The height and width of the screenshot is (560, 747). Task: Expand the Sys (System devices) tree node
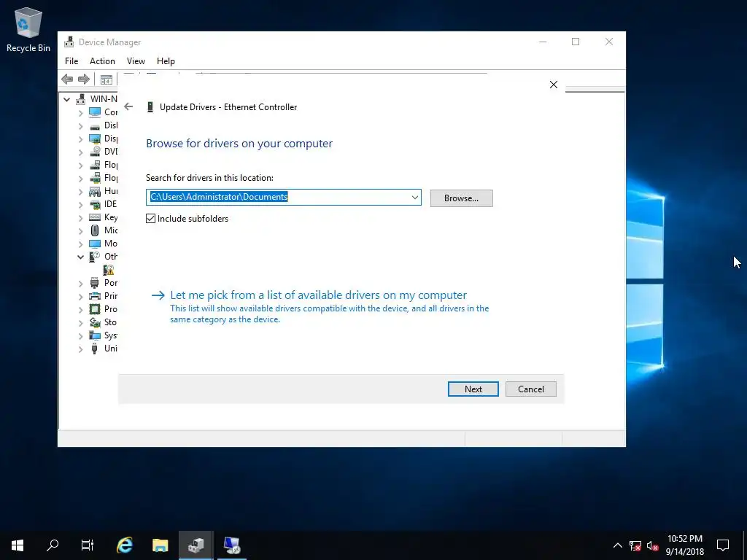(80, 336)
